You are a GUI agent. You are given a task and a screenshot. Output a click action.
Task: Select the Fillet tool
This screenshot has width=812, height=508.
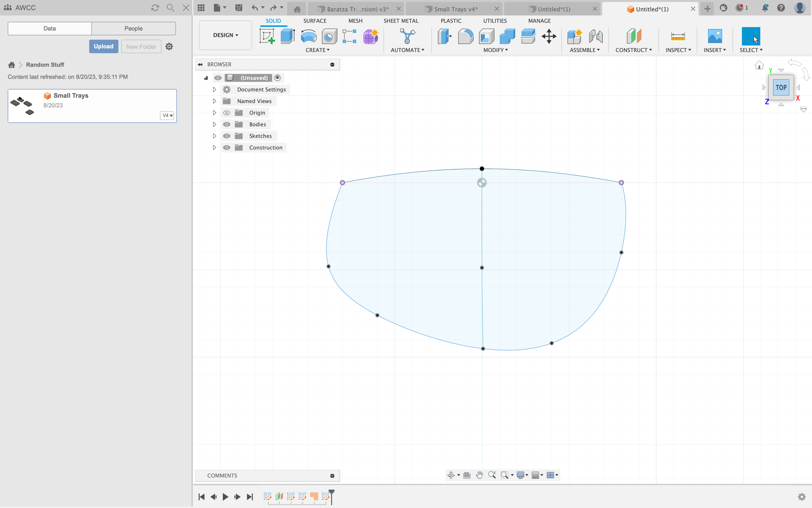[466, 36]
